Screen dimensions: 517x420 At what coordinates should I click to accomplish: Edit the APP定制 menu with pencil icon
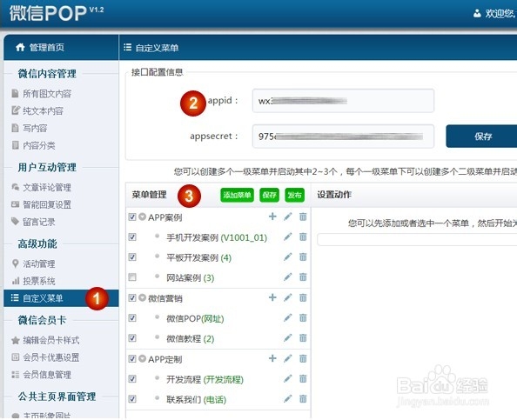pyautogui.click(x=288, y=358)
